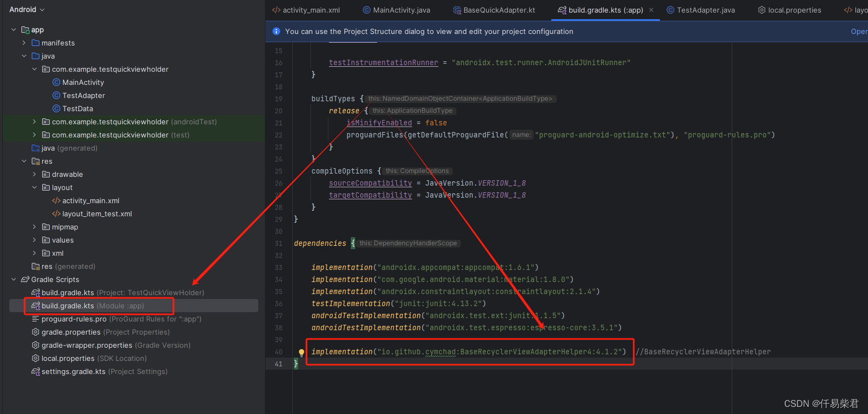Open TestData class in tree
This screenshot has height=414, width=868.
[x=78, y=108]
